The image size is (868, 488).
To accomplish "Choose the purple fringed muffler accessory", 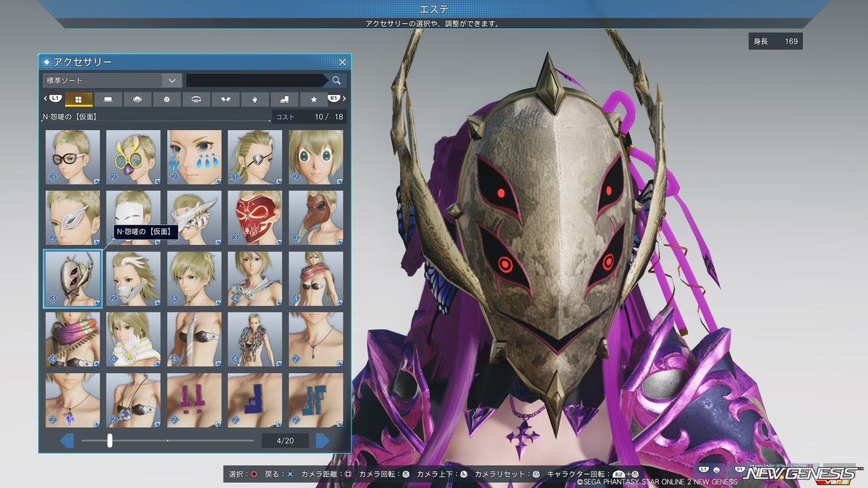I will [x=72, y=339].
